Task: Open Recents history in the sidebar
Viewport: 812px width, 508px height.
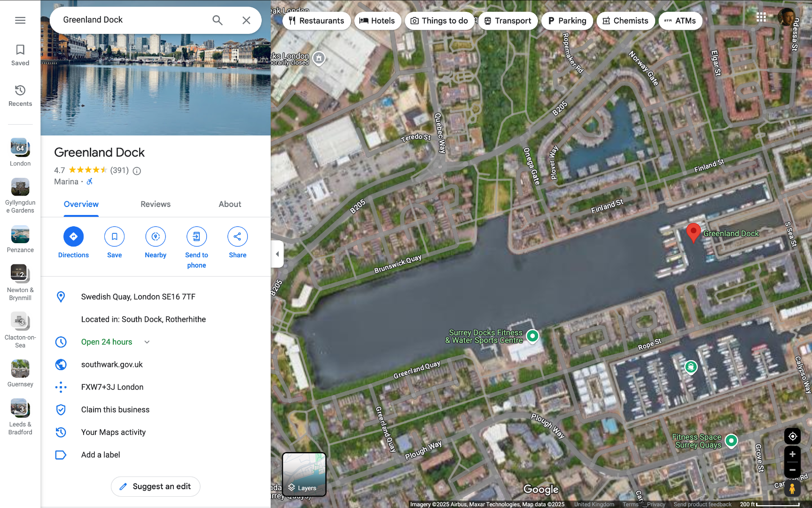Action: tap(20, 95)
